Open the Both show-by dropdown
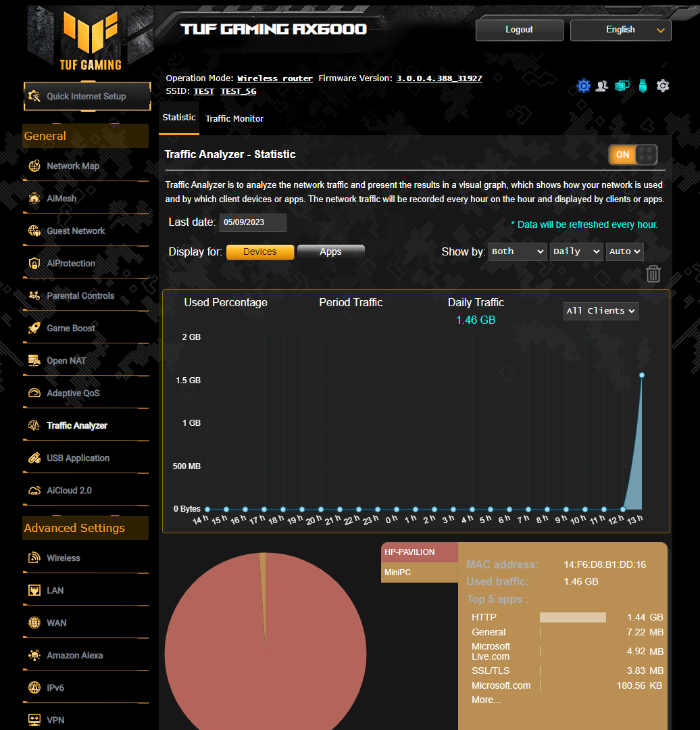This screenshot has height=730, width=700. pos(518,251)
